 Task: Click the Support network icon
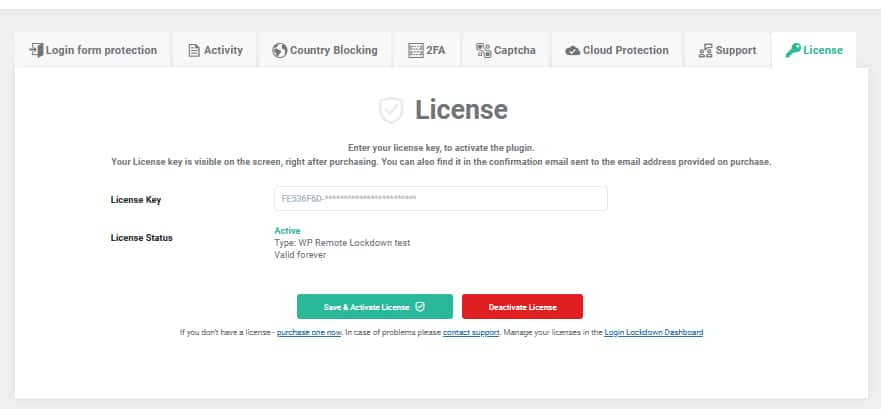pyautogui.click(x=705, y=51)
